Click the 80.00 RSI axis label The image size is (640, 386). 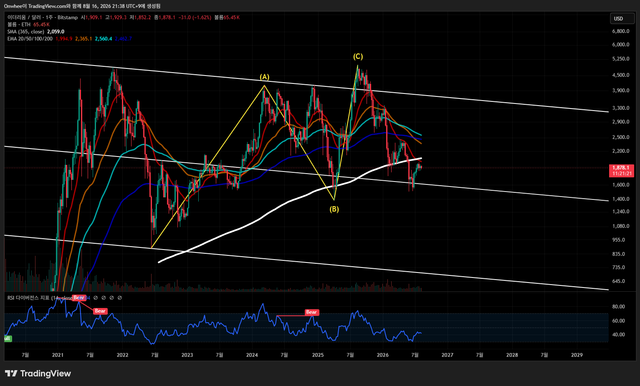619,306
